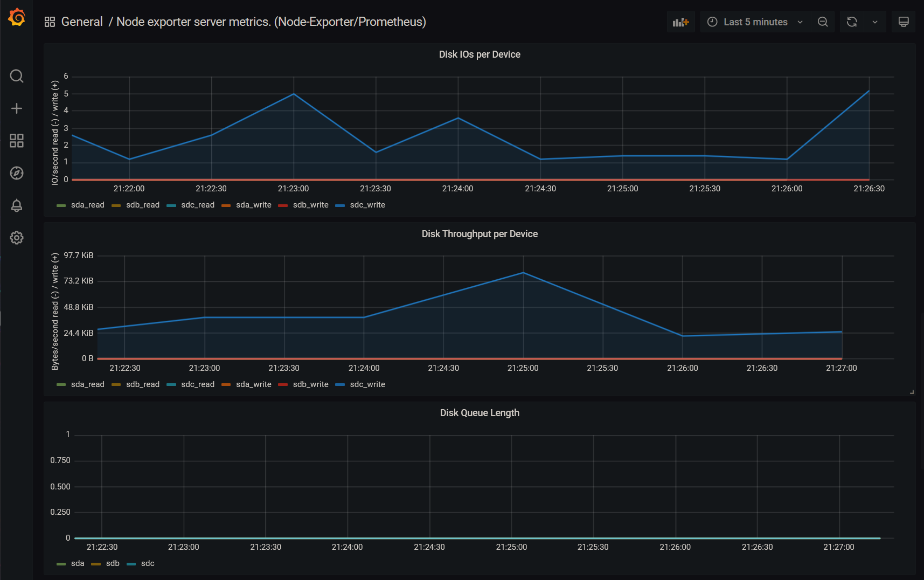The width and height of the screenshot is (924, 580).
Task: Open the Disk IOs per Device panel menu
Action: point(480,54)
